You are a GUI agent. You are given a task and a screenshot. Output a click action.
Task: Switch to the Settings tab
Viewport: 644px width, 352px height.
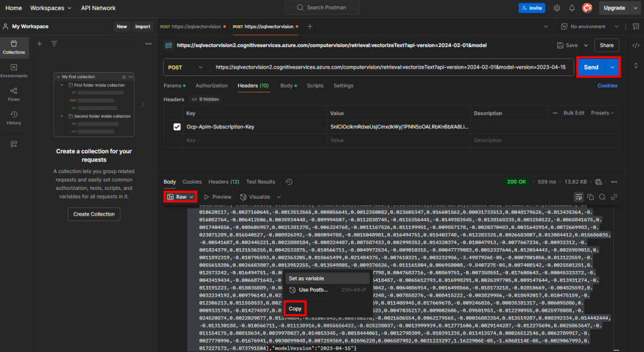(343, 85)
